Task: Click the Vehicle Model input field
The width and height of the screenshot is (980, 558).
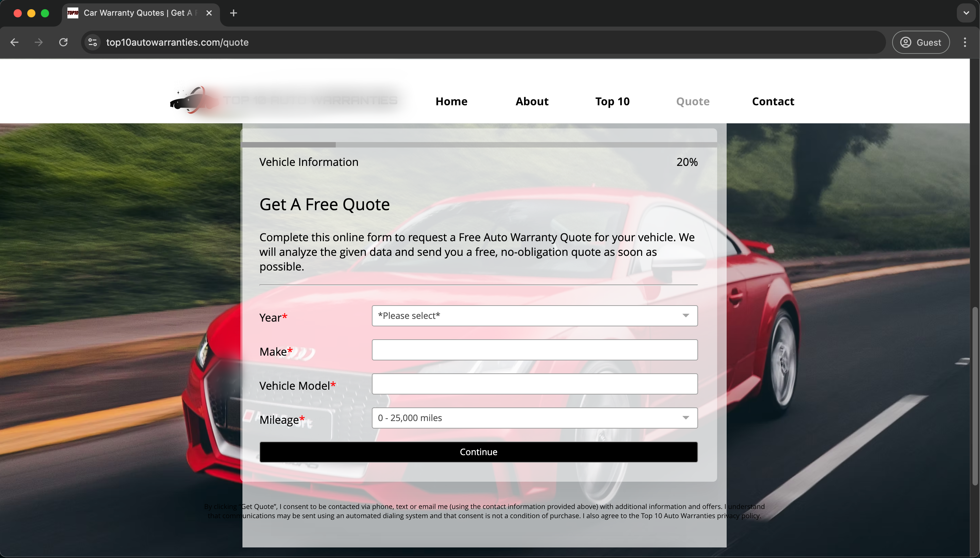Action: pos(535,384)
